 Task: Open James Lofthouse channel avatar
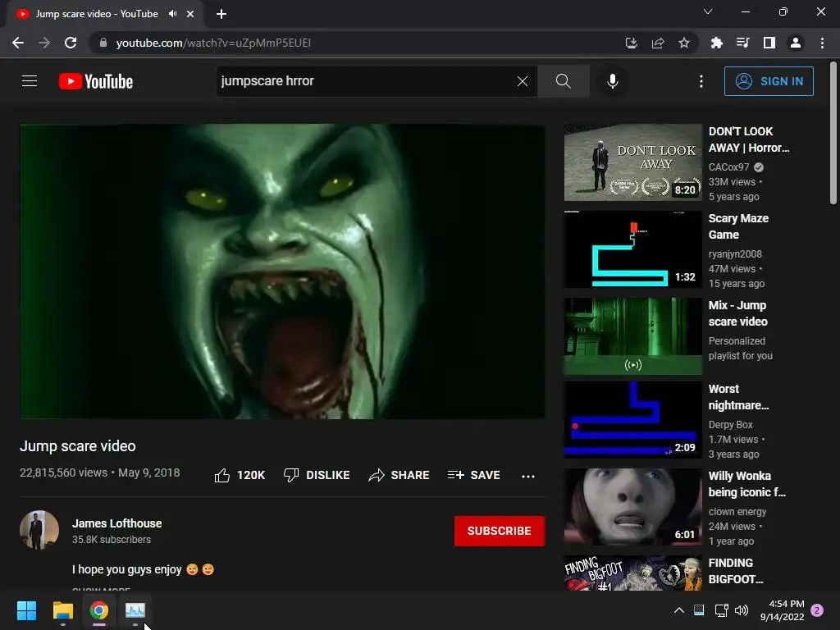(x=39, y=530)
